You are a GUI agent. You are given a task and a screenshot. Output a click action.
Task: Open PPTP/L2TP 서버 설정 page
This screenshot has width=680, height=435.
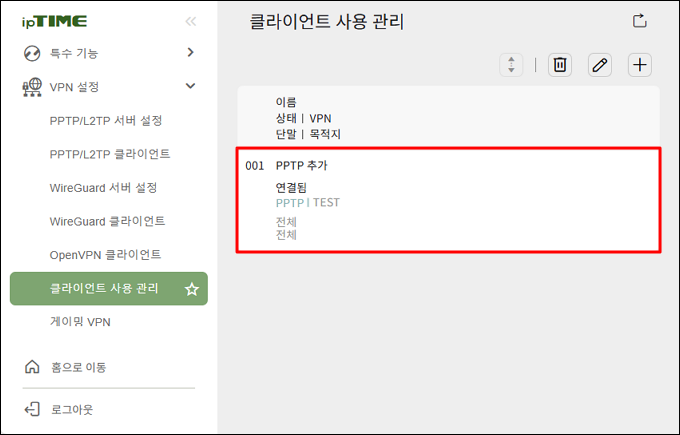pyautogui.click(x=106, y=121)
